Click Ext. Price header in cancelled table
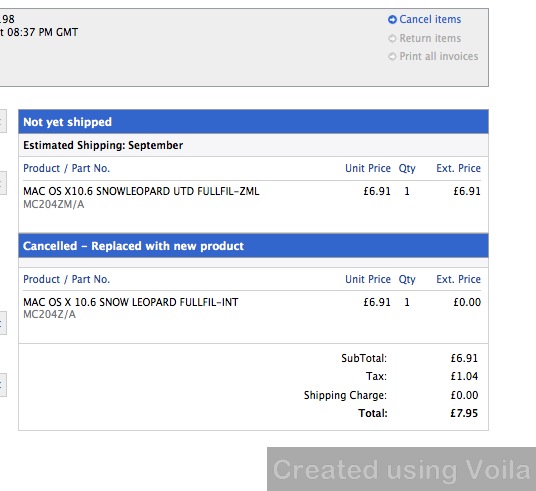 pos(458,279)
